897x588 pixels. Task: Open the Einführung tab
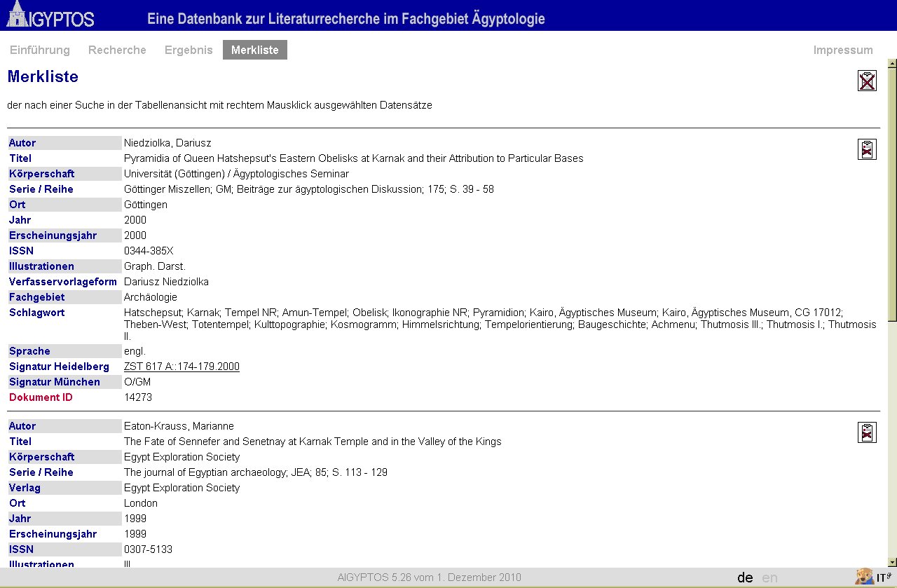click(x=40, y=50)
